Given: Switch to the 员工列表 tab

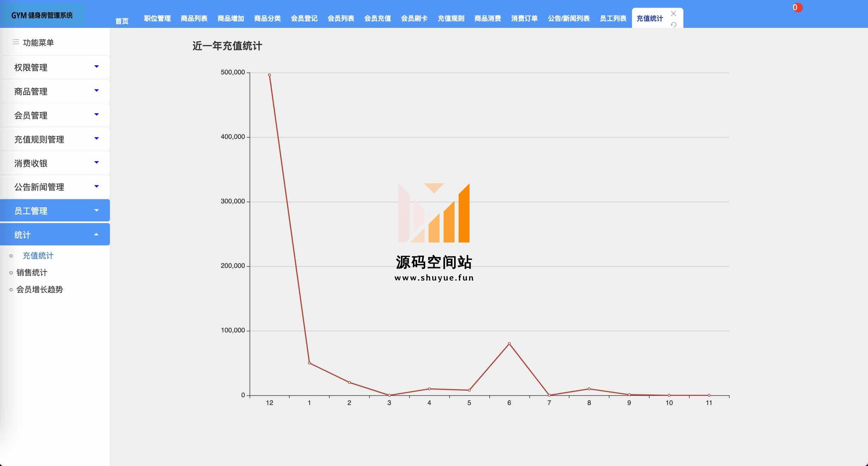Looking at the screenshot, I should [613, 18].
